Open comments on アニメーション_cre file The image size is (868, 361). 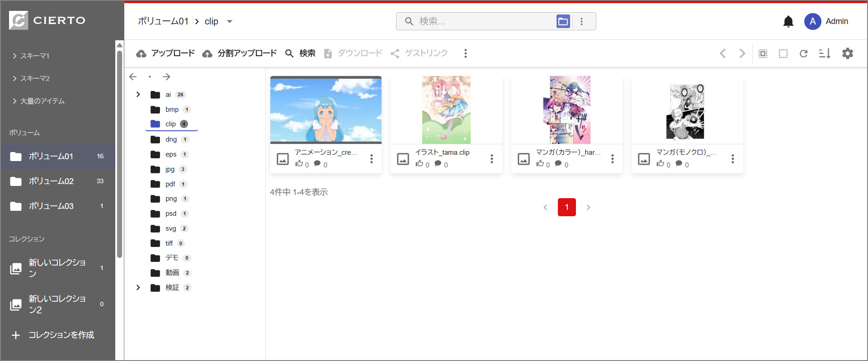pos(317,164)
